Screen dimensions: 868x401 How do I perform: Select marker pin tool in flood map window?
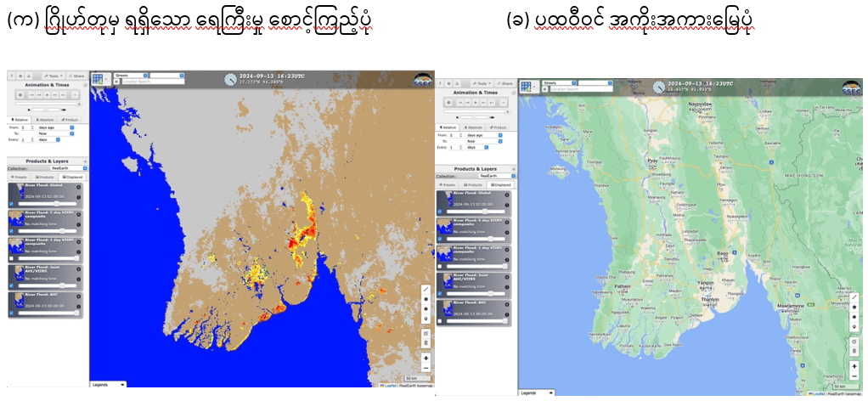(426, 319)
